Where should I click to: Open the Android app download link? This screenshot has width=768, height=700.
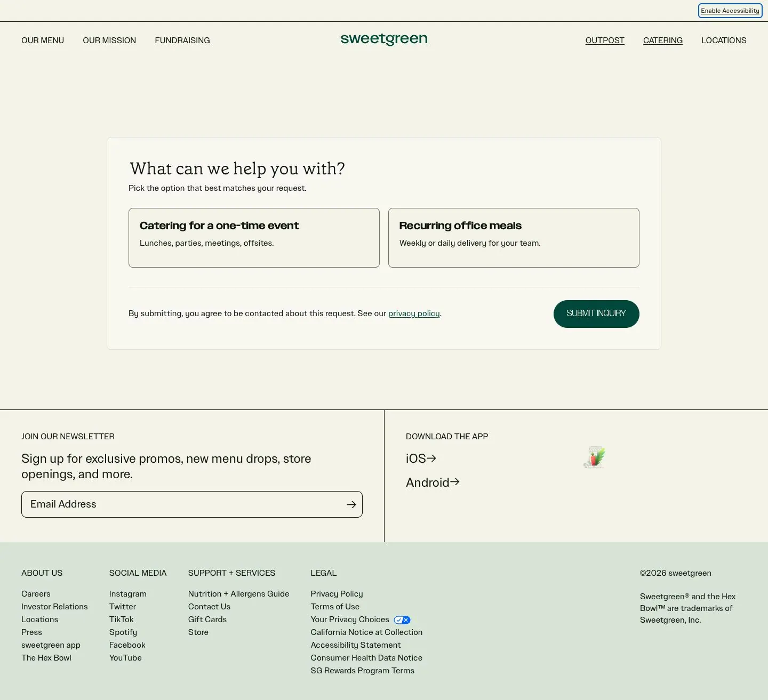pos(433,482)
